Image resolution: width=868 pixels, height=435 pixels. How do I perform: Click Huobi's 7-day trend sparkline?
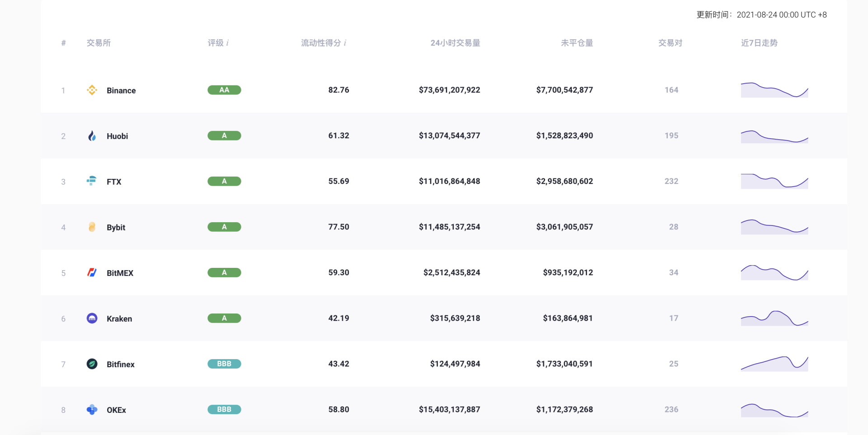click(774, 136)
